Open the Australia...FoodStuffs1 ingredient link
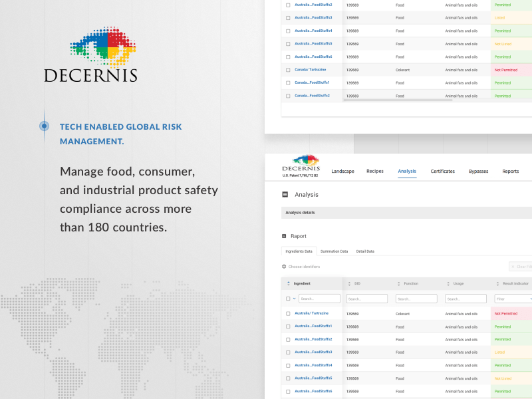The image size is (532, 399). pyautogui.click(x=313, y=326)
